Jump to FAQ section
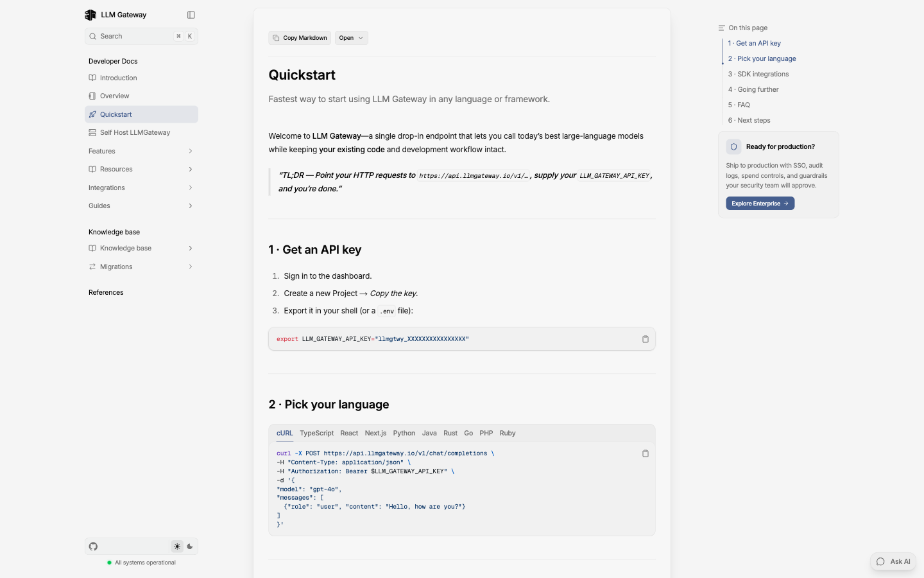 pyautogui.click(x=739, y=105)
